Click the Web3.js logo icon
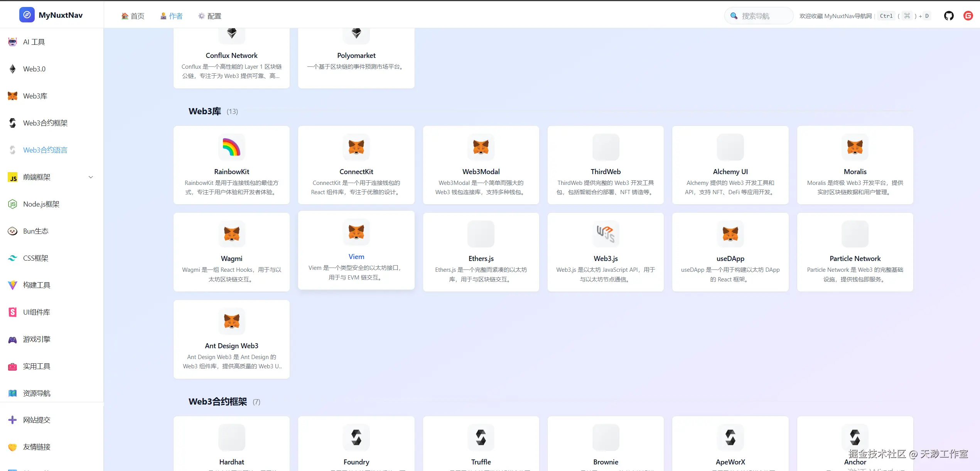 coord(606,234)
